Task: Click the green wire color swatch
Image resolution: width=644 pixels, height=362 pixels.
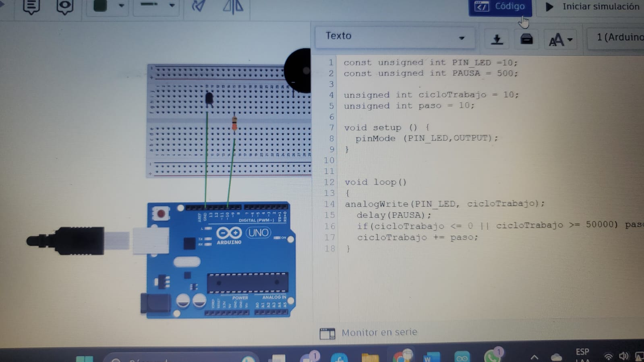Action: tap(100, 6)
